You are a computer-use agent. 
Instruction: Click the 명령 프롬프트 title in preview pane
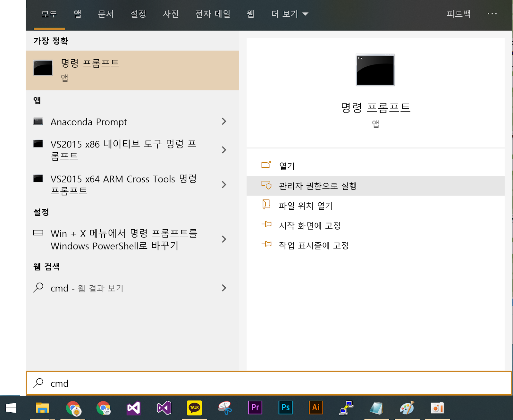(x=375, y=107)
